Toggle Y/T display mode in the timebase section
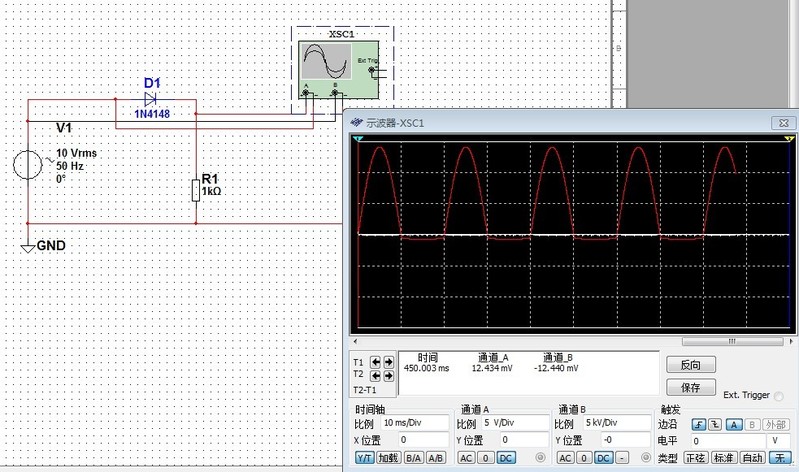Viewport: 799px width, 472px height. tap(364, 458)
